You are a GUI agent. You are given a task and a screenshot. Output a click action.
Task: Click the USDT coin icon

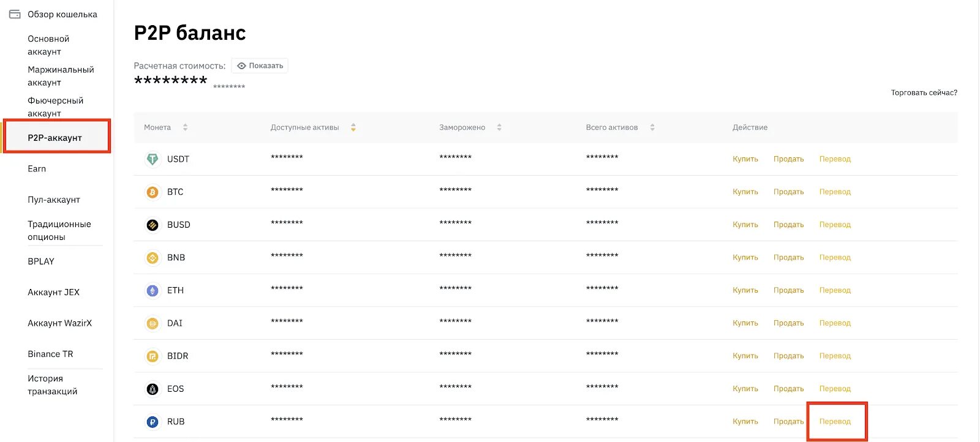(153, 159)
